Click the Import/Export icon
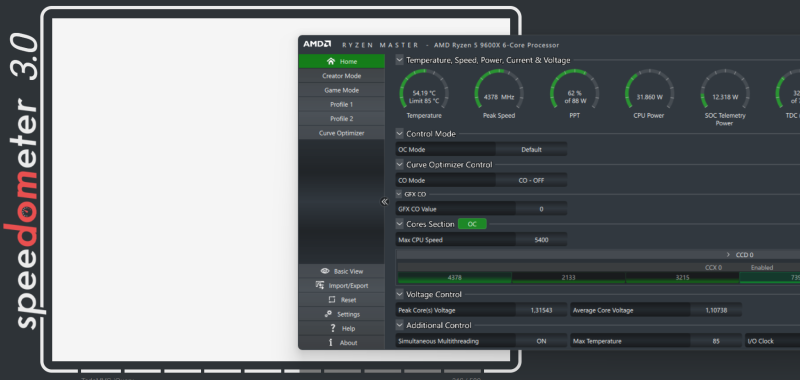800x380 pixels. point(320,285)
